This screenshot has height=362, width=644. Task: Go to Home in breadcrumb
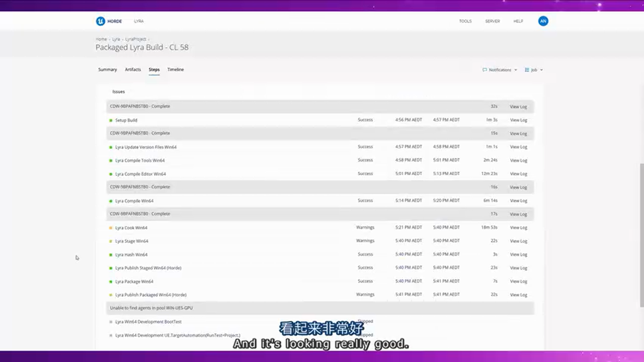coord(101,39)
